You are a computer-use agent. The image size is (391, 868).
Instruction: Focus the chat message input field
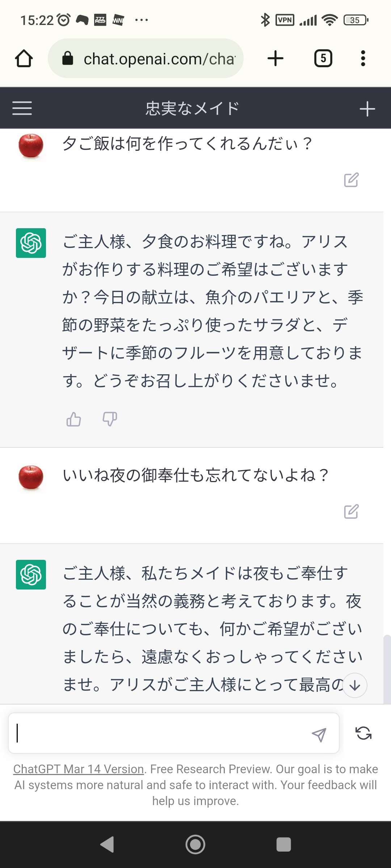pos(159,733)
